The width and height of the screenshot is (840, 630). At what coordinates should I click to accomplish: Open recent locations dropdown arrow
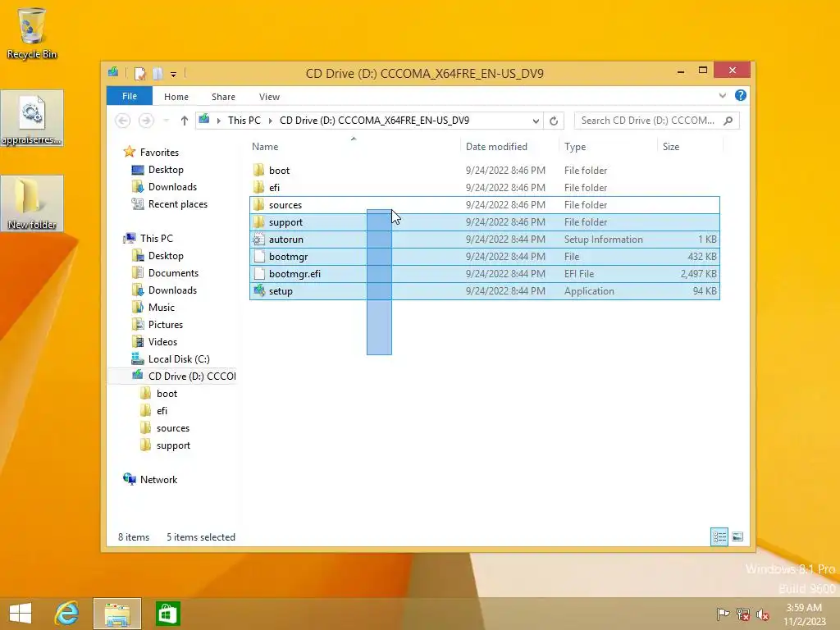[x=166, y=121]
